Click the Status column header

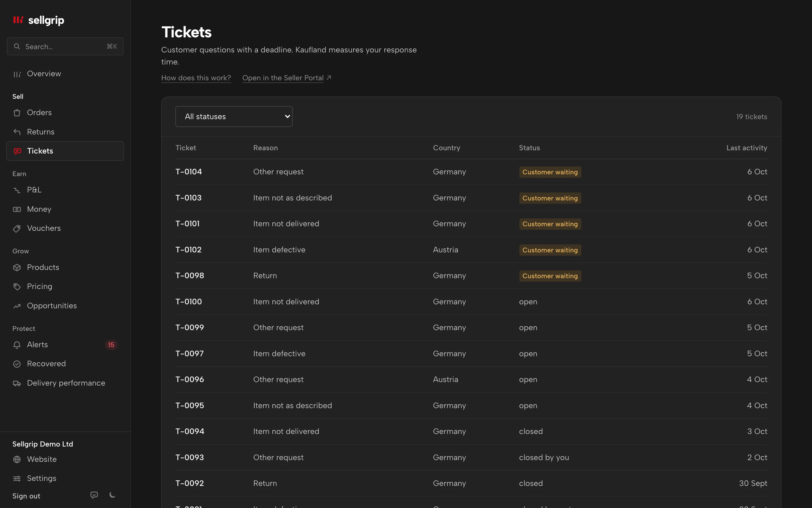click(x=529, y=148)
